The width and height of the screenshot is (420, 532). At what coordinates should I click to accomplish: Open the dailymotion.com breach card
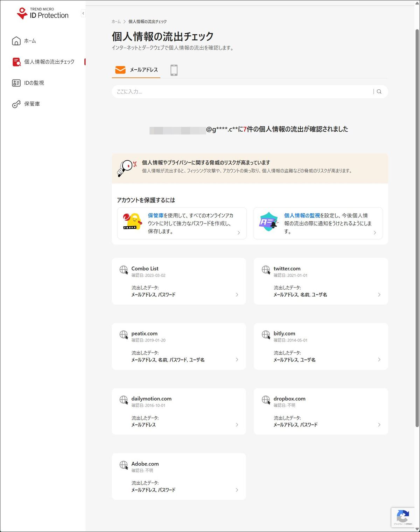[x=179, y=411]
